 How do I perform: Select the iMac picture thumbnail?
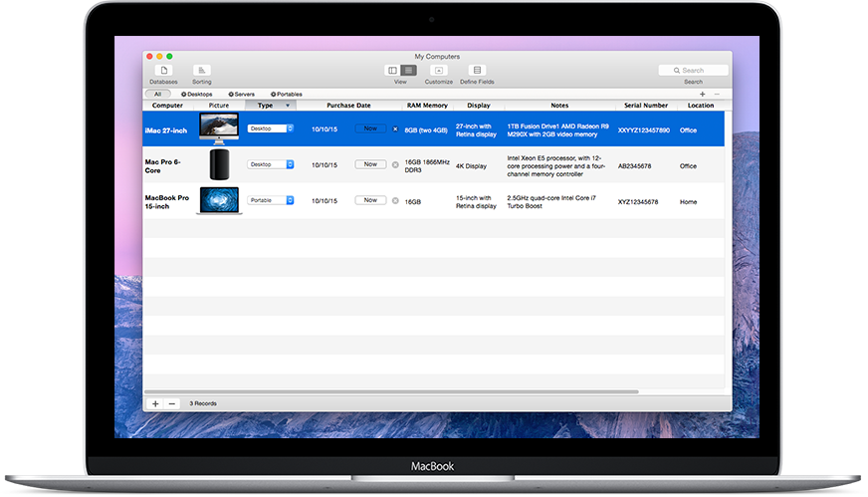point(219,128)
